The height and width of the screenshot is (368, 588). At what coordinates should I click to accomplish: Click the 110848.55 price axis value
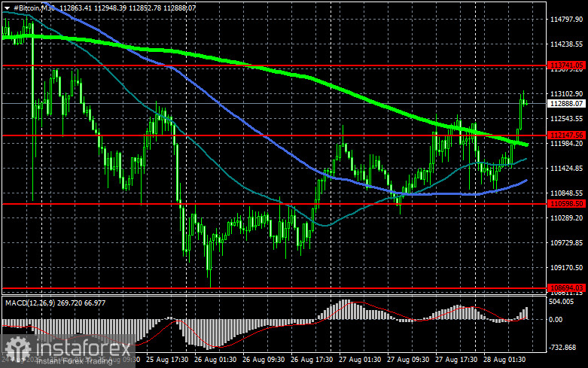click(x=566, y=193)
